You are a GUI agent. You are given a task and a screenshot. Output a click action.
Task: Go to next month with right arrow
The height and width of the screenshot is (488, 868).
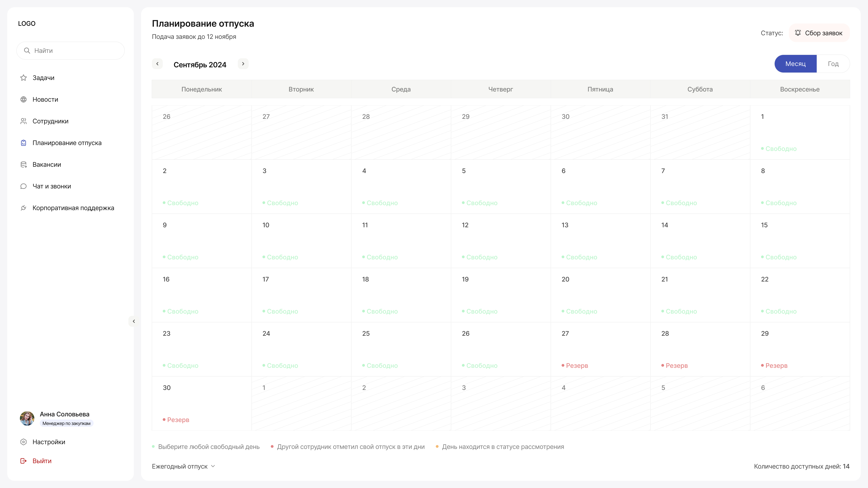243,64
